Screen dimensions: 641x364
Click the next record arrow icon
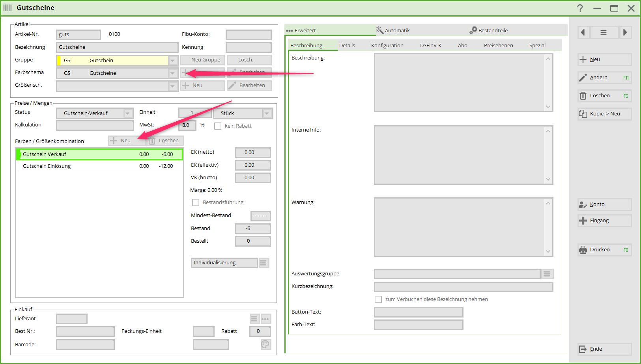click(625, 32)
